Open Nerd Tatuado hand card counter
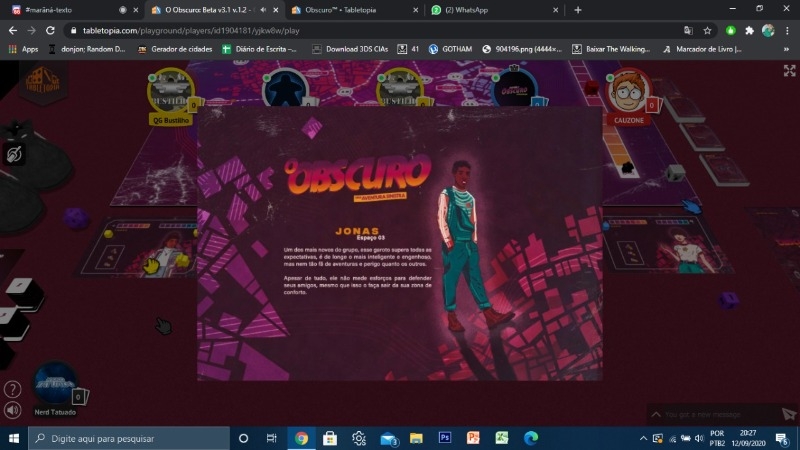This screenshot has width=800, height=450. pyautogui.click(x=79, y=396)
